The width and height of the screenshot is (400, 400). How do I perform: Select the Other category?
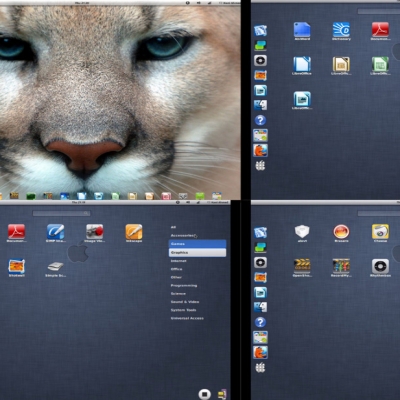(x=176, y=277)
